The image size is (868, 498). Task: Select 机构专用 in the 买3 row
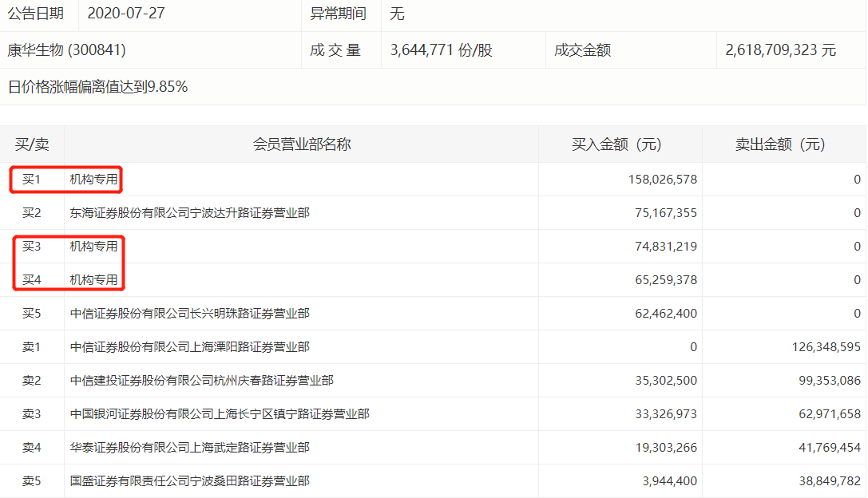coord(93,247)
